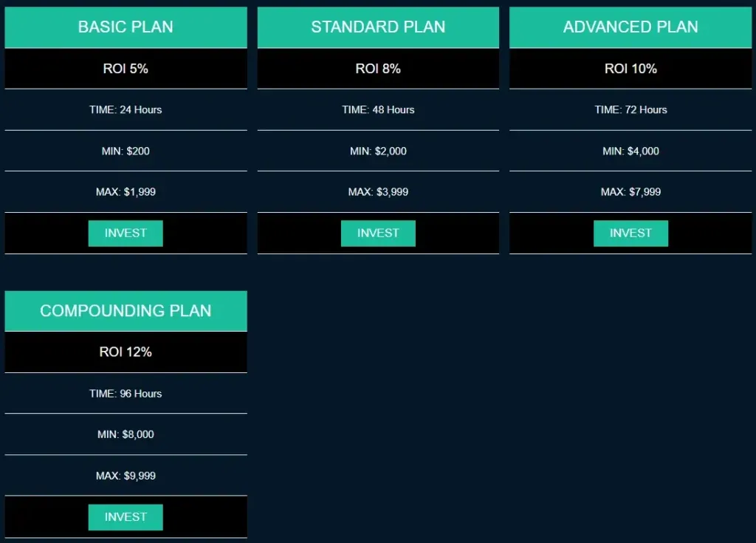
Task: Hit the Advanced Plan INVEST button
Action: [630, 233]
